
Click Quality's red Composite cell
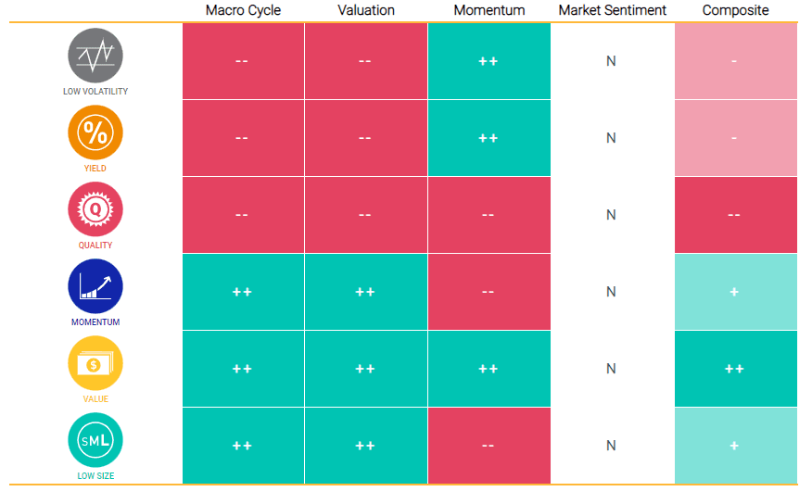point(735,215)
